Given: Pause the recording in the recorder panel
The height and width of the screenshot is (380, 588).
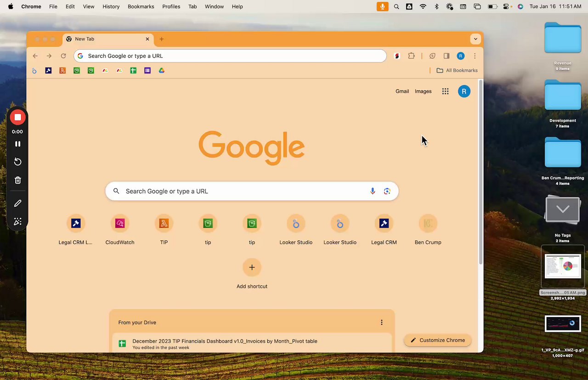Looking at the screenshot, I should pyautogui.click(x=17, y=144).
